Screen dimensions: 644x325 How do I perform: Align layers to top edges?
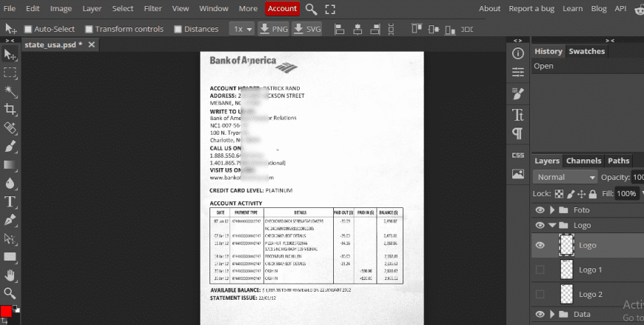417,29
